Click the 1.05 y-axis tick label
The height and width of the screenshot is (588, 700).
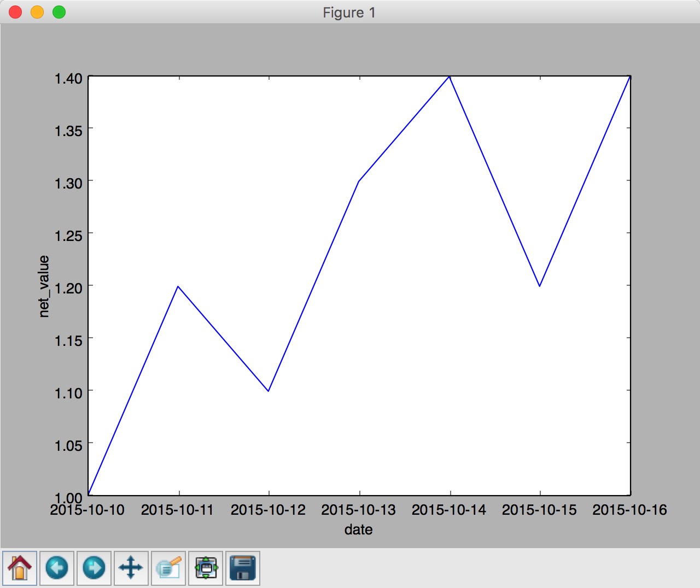[x=68, y=445]
